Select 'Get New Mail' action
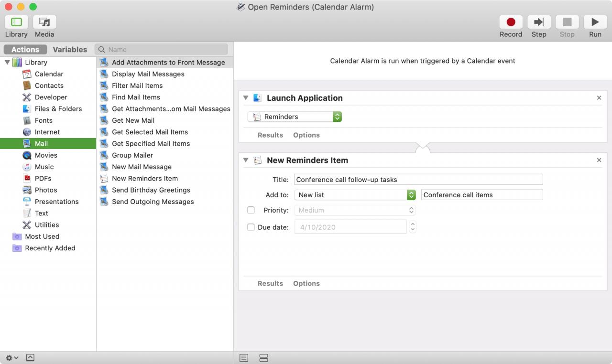The height and width of the screenshot is (364, 612). (x=165, y=120)
